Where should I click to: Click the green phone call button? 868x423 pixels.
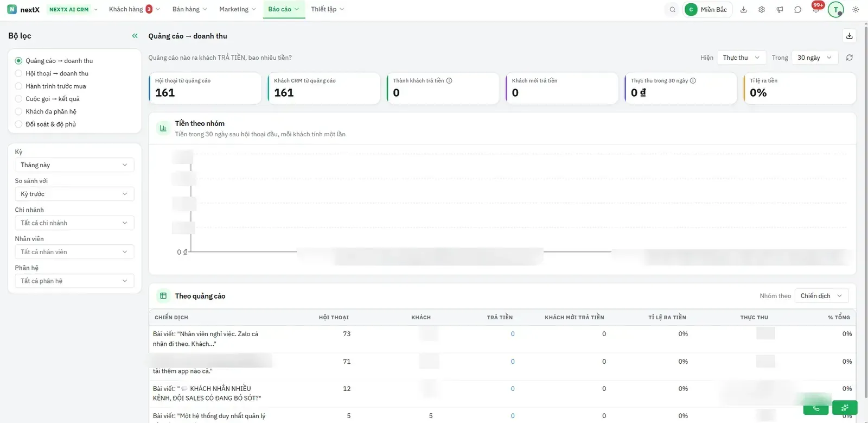[x=816, y=408]
